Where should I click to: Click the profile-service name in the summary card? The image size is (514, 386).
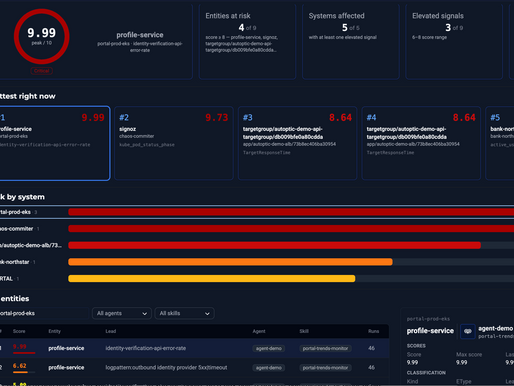(140, 35)
